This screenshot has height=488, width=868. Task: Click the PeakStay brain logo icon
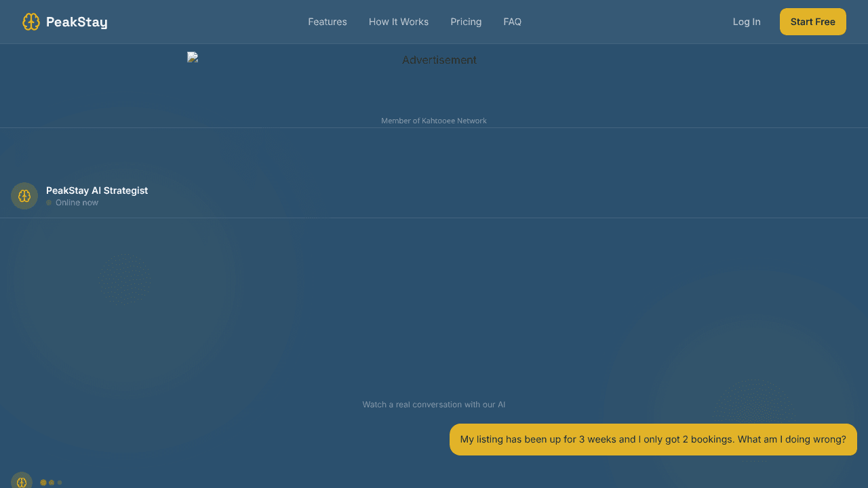(31, 22)
